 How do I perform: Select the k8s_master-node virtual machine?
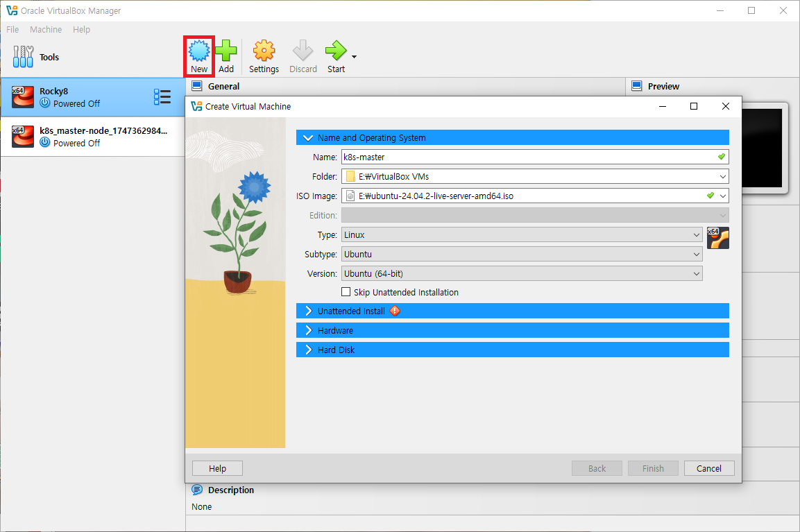93,137
